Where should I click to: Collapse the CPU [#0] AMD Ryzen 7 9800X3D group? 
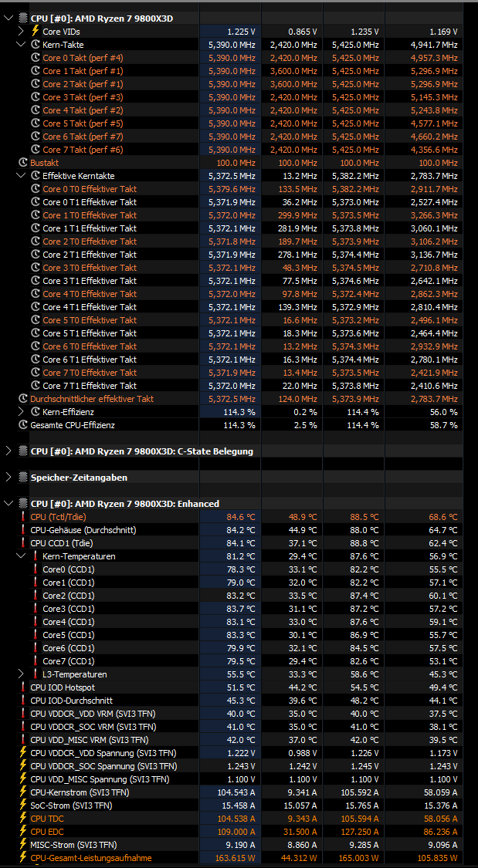8,19
